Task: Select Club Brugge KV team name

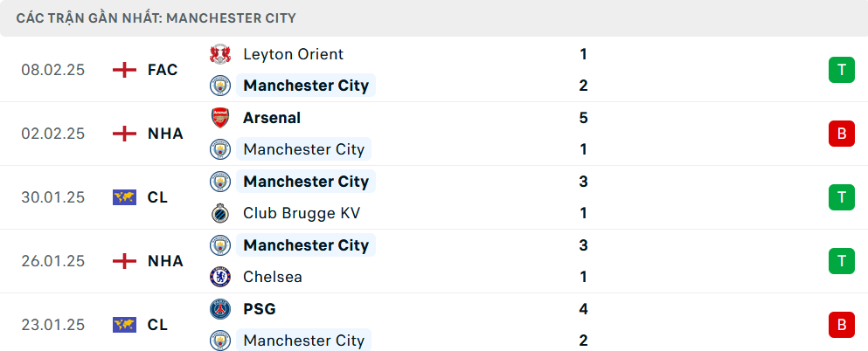Action: tap(302, 213)
